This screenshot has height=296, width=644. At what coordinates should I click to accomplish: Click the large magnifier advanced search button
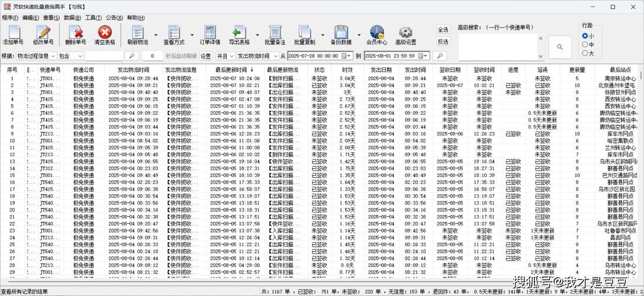(560, 47)
